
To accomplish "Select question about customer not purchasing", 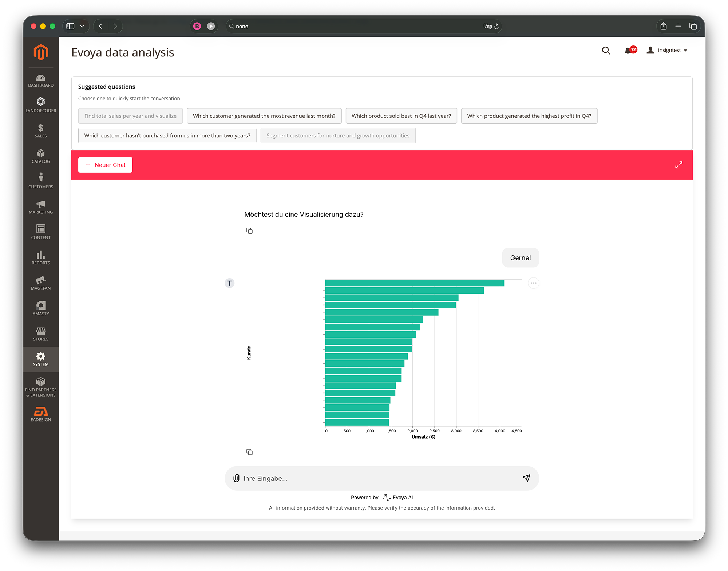I will 167,135.
